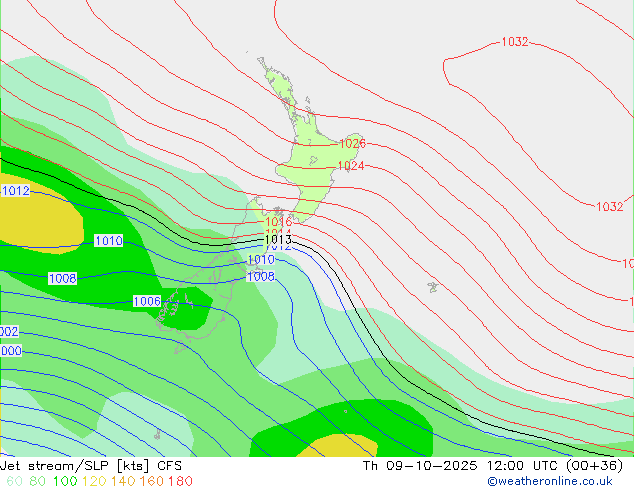Select the 160 knots legend value
Viewport: 634px width, 490px height.
pyautogui.click(x=152, y=481)
